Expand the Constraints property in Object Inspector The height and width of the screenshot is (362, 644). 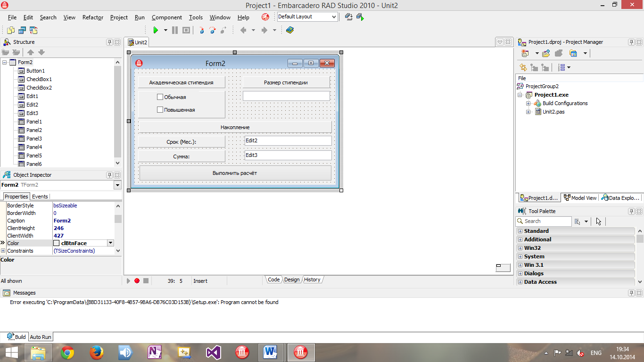click(3, 251)
